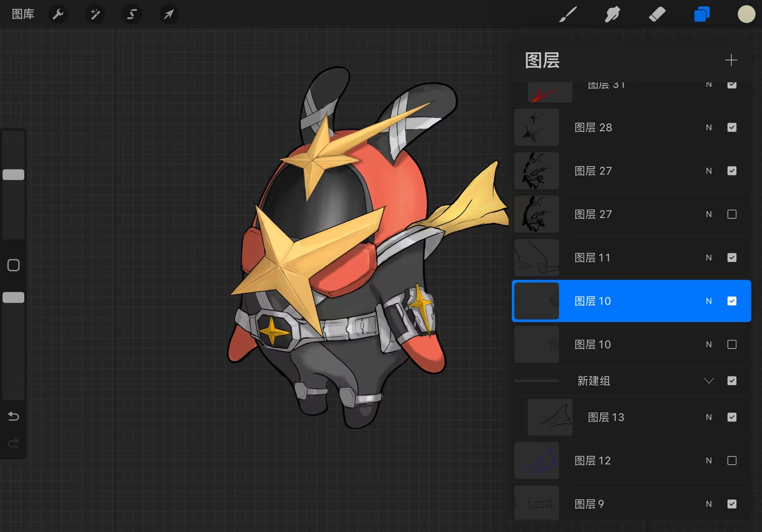The image size is (762, 532).
Task: Check visibility of the hidden 图层 27 layer
Action: pyautogui.click(x=732, y=214)
